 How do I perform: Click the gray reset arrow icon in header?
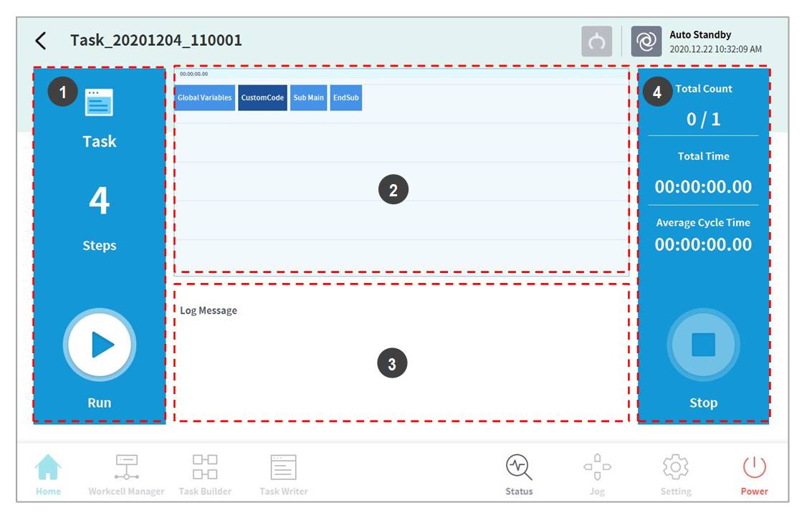[596, 42]
